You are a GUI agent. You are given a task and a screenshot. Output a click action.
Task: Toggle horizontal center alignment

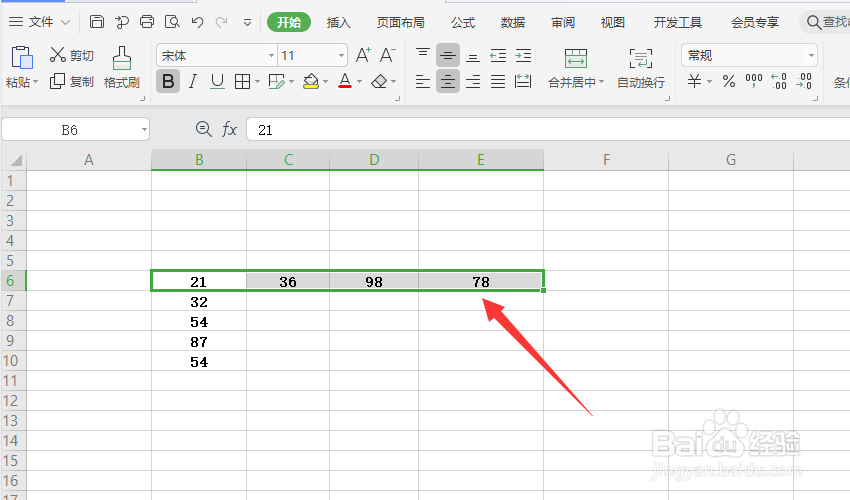(x=448, y=81)
